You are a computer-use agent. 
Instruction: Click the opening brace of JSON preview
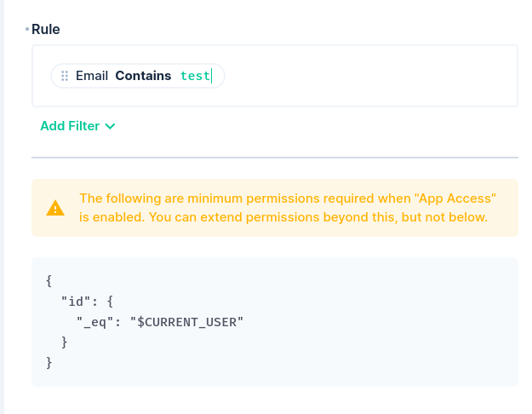click(49, 281)
